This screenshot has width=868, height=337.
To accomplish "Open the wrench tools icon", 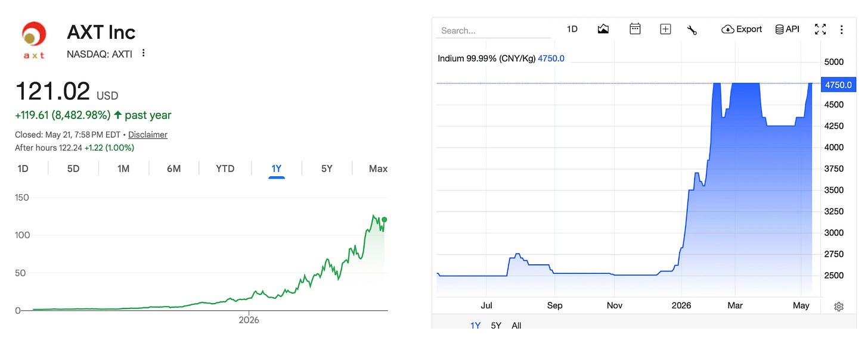I will tap(692, 29).
